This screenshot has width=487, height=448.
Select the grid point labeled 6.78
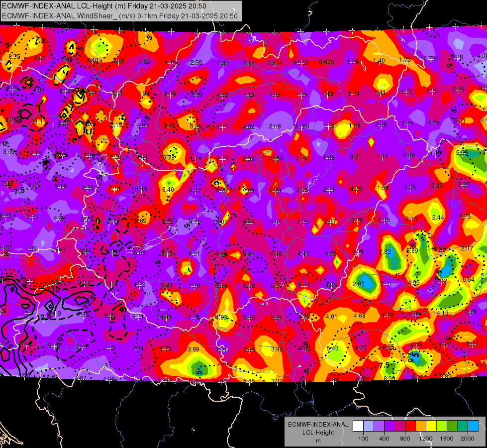point(169,158)
